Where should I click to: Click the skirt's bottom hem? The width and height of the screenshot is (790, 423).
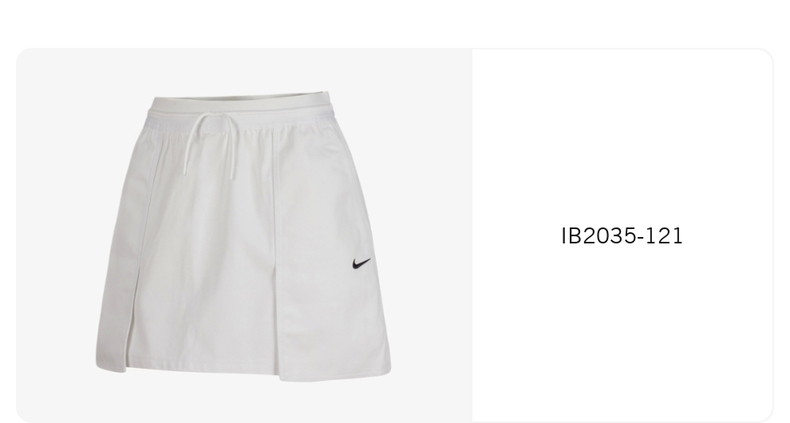(x=243, y=374)
